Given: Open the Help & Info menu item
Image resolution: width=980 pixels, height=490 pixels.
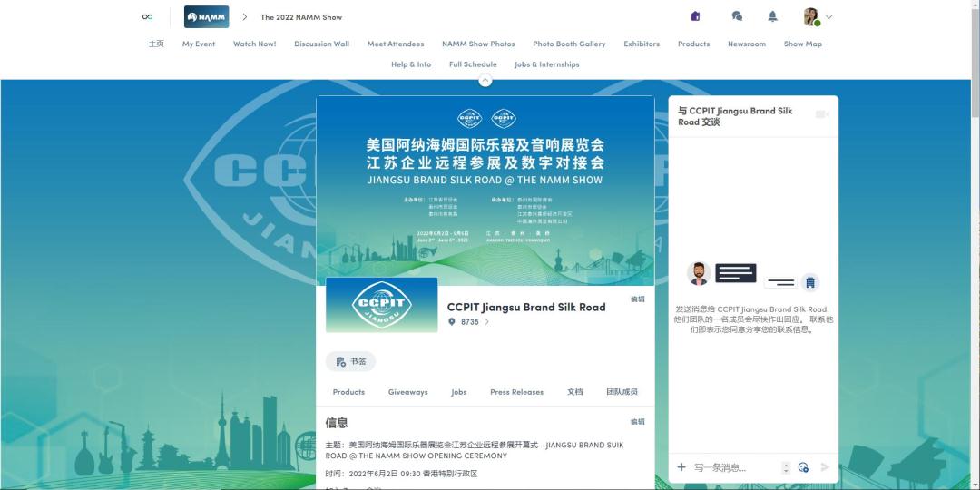Looking at the screenshot, I should [411, 64].
